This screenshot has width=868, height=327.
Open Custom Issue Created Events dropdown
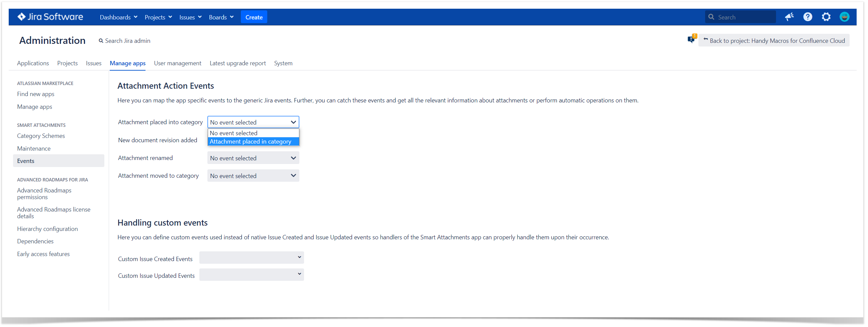pyautogui.click(x=252, y=258)
